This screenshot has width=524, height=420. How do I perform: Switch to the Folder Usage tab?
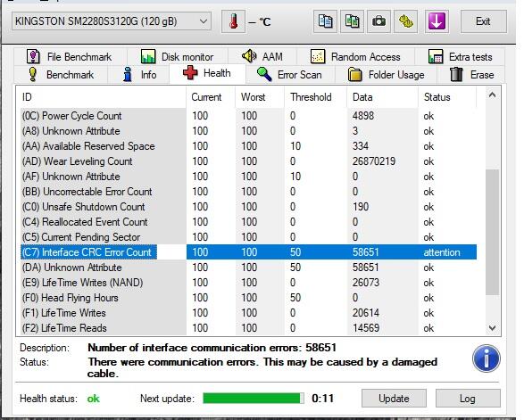tap(387, 74)
